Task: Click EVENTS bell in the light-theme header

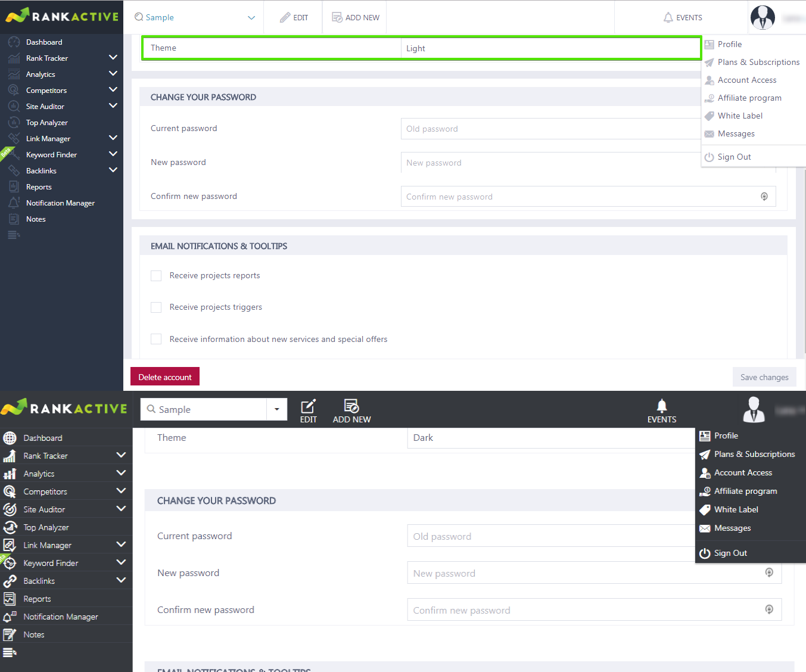Action: point(668,17)
